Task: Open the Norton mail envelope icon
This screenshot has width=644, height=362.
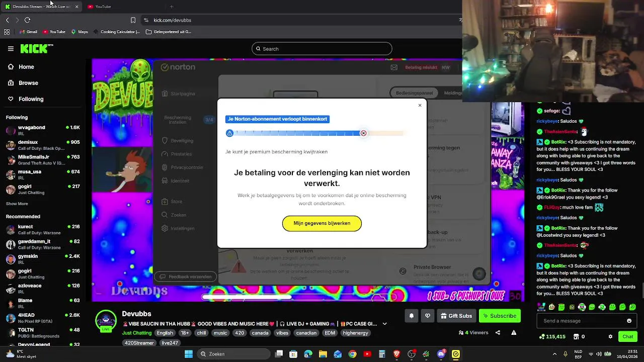Action: click(x=394, y=67)
